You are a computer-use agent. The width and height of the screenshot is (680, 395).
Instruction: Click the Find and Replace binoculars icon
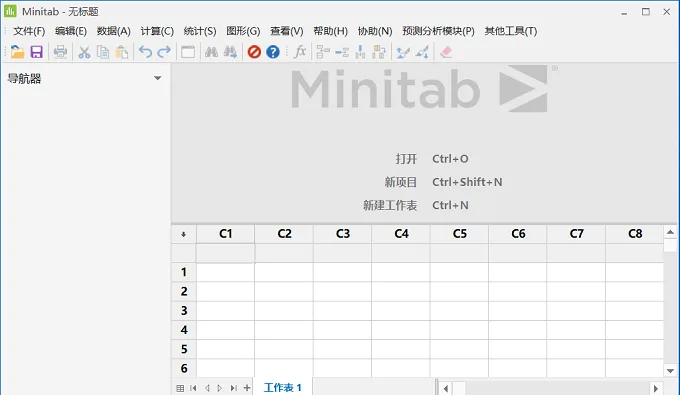[x=230, y=52]
